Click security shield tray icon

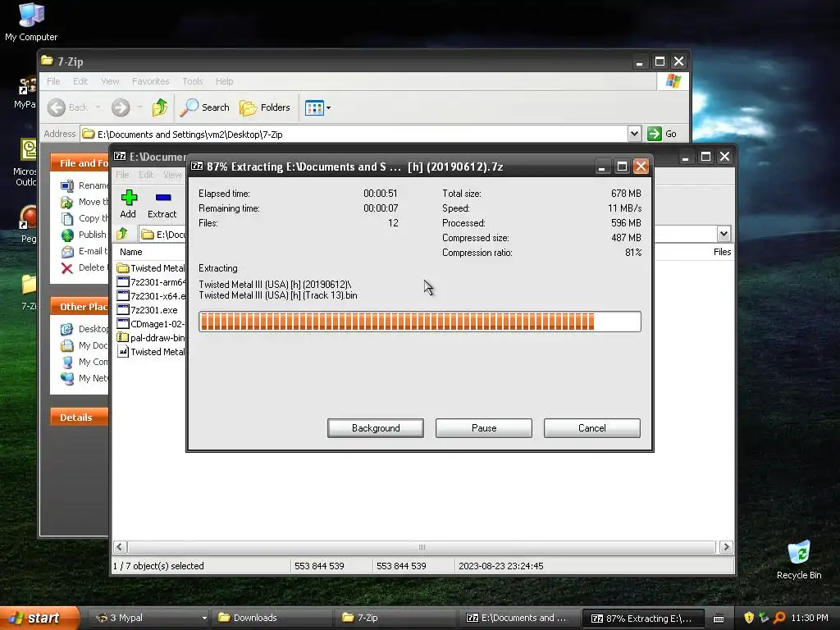coord(749,618)
